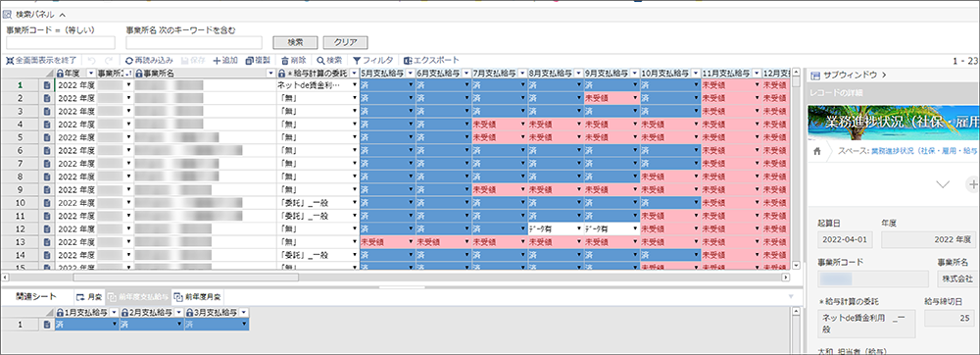Open record detail icon in row 7

tap(47, 163)
